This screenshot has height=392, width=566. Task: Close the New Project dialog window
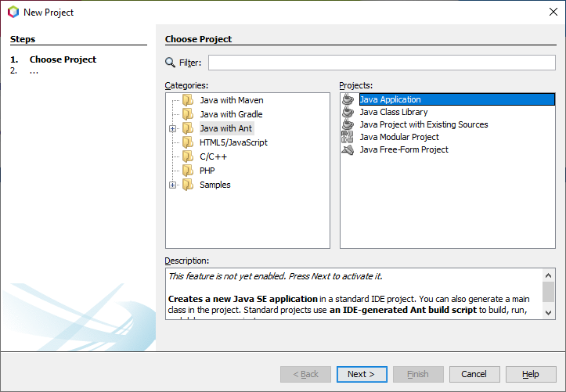click(x=553, y=12)
